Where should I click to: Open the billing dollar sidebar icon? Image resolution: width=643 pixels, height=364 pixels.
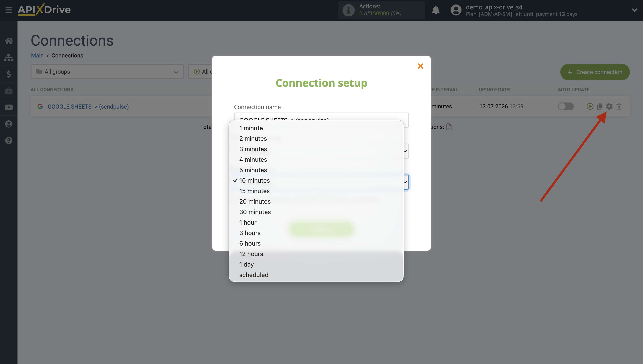pos(9,74)
